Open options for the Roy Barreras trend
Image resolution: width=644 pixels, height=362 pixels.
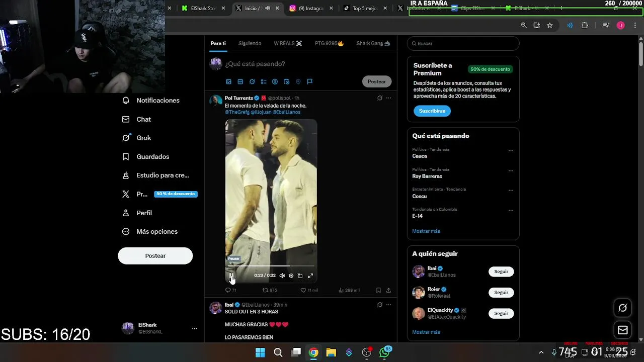[x=511, y=170]
